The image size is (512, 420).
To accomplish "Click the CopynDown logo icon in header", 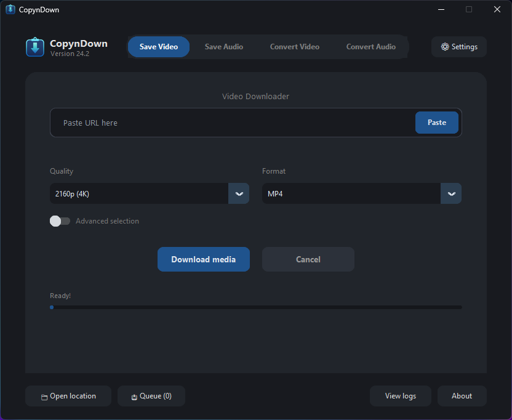I will 35,47.
